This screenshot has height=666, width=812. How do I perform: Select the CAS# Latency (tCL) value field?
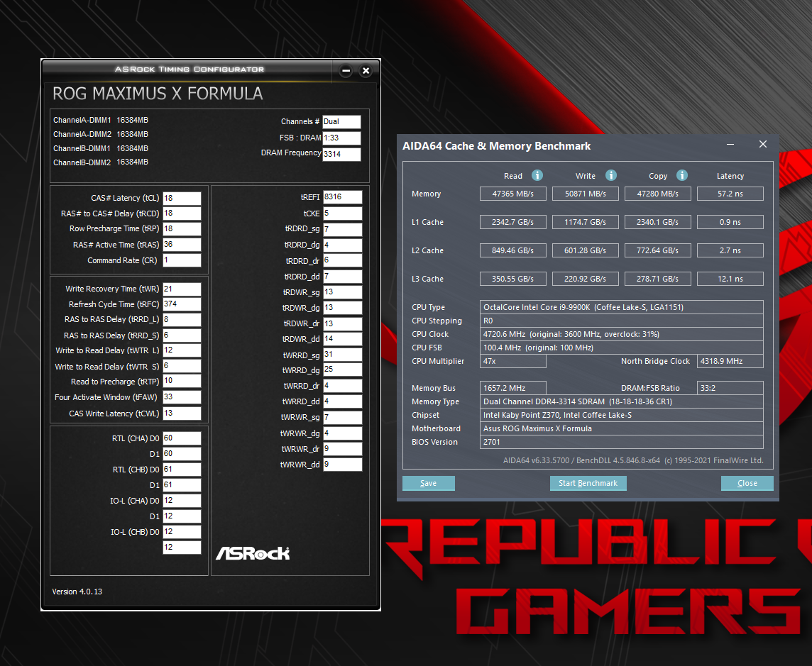click(x=182, y=199)
